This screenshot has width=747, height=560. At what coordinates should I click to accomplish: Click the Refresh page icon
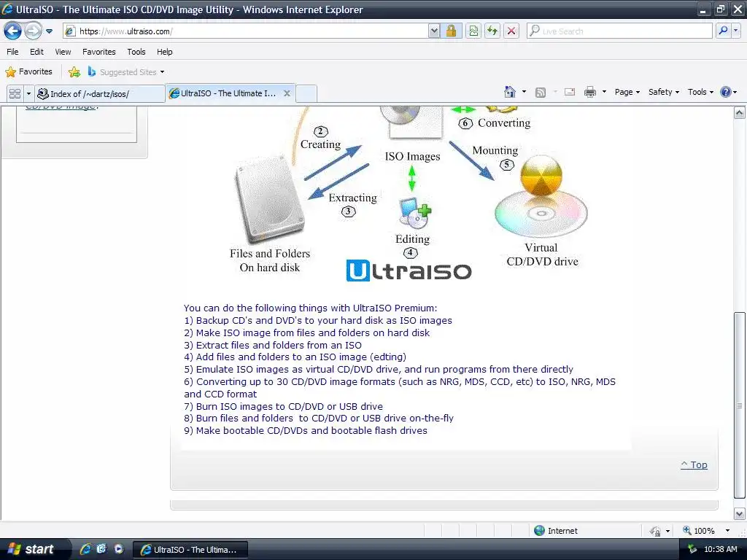[492, 31]
